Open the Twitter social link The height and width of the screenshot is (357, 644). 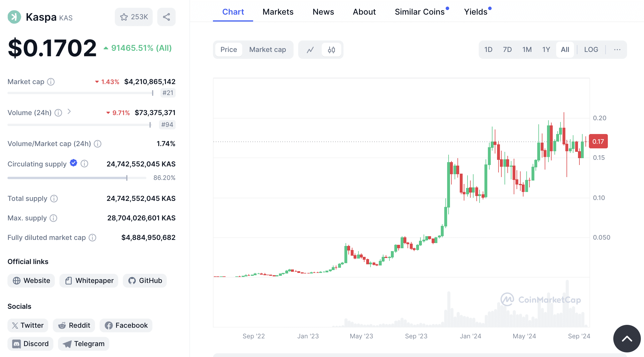(x=28, y=325)
